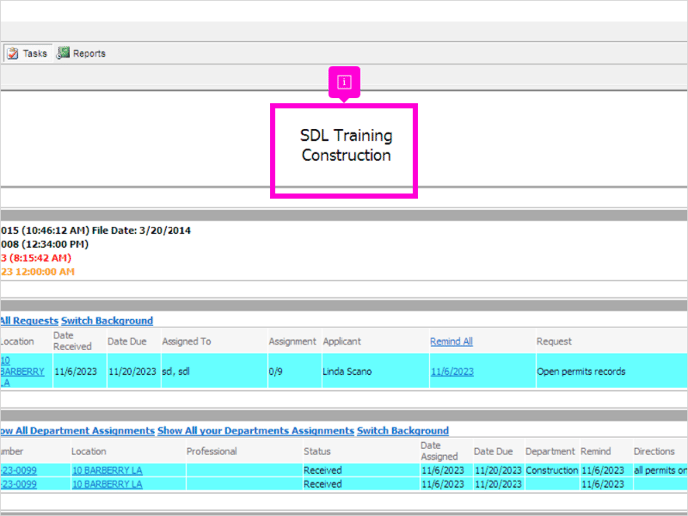Click the Assigned To column header

(x=186, y=341)
